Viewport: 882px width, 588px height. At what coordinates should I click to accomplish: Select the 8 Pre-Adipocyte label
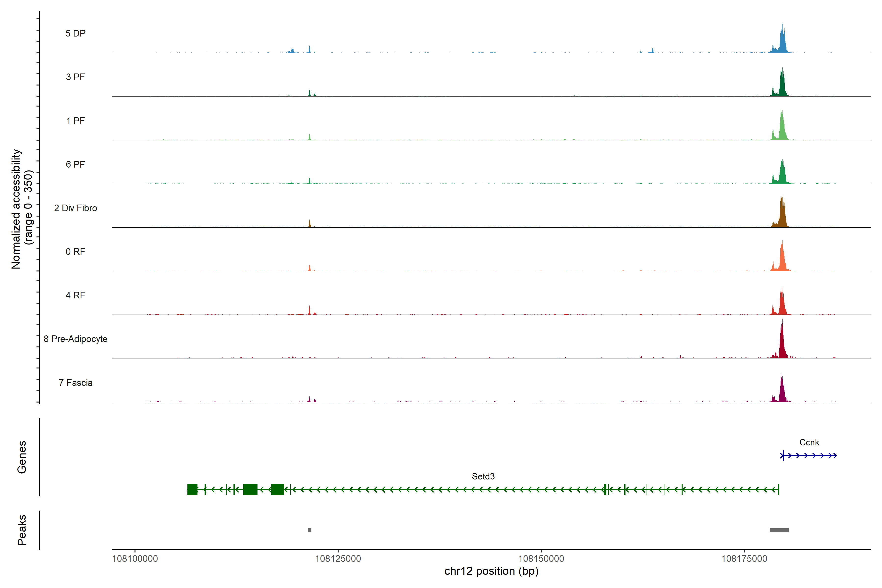pos(75,339)
